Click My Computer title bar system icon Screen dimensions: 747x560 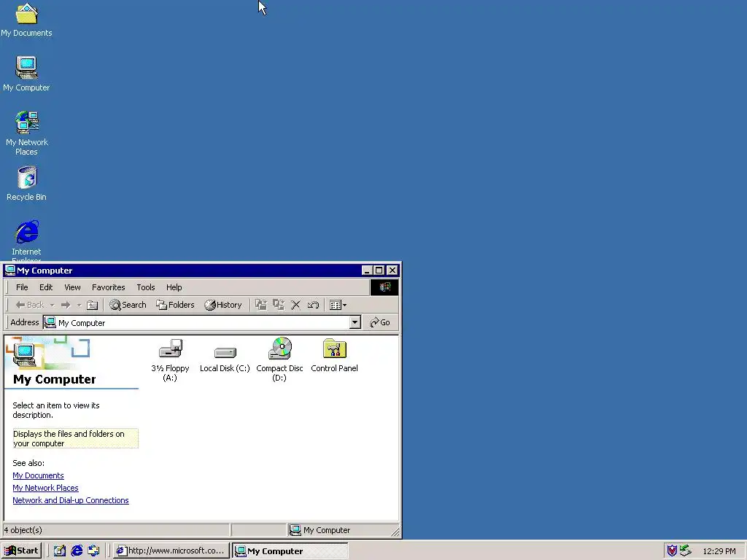tap(10, 271)
